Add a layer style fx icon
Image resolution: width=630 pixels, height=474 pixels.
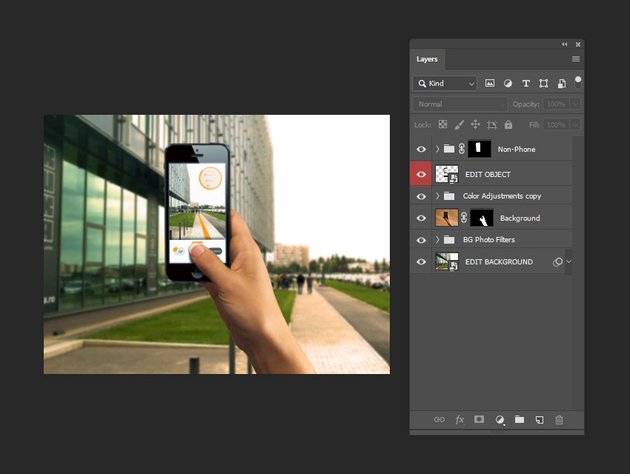point(459,420)
